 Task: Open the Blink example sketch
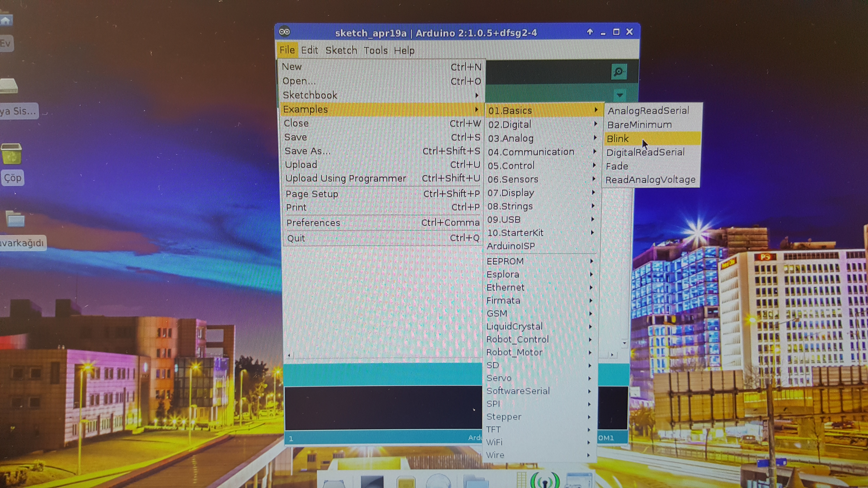[x=652, y=138]
